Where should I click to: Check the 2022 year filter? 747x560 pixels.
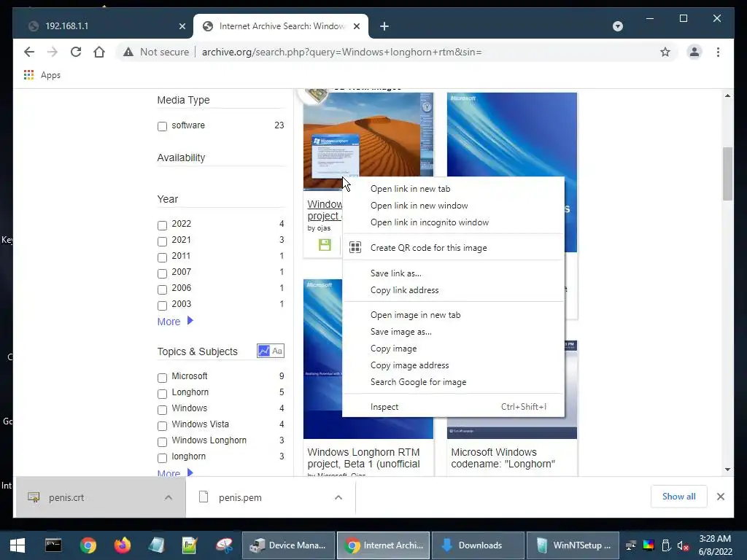point(162,225)
